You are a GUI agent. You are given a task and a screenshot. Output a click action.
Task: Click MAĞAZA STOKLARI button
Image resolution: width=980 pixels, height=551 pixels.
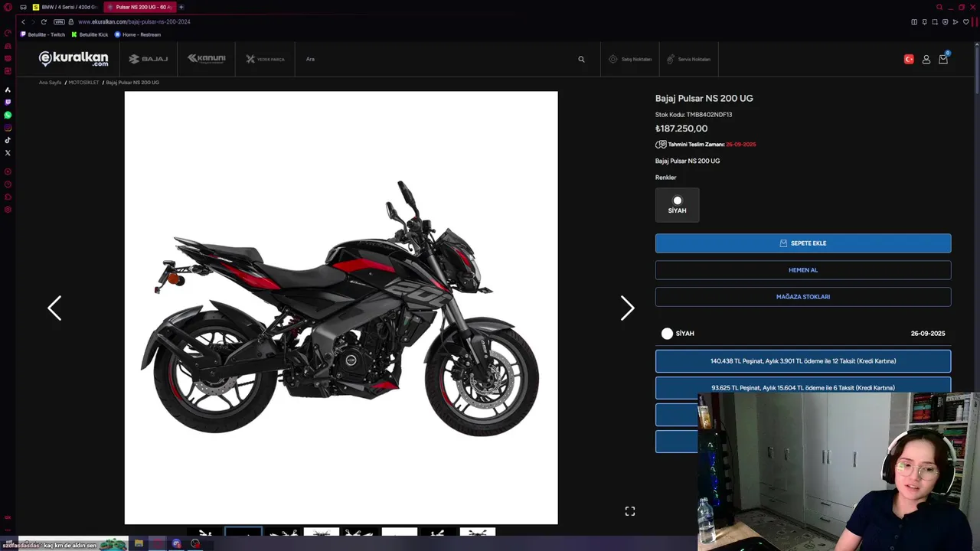coord(803,297)
